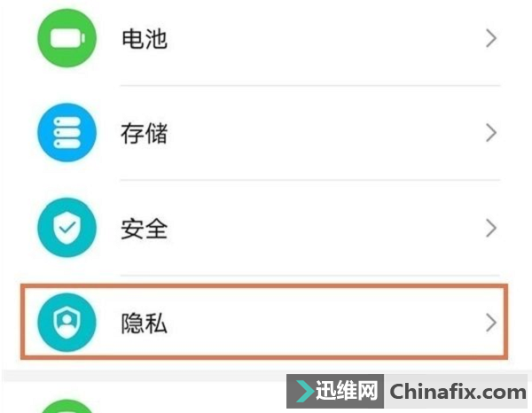Click the Chinafix.com watermark link

click(458, 392)
